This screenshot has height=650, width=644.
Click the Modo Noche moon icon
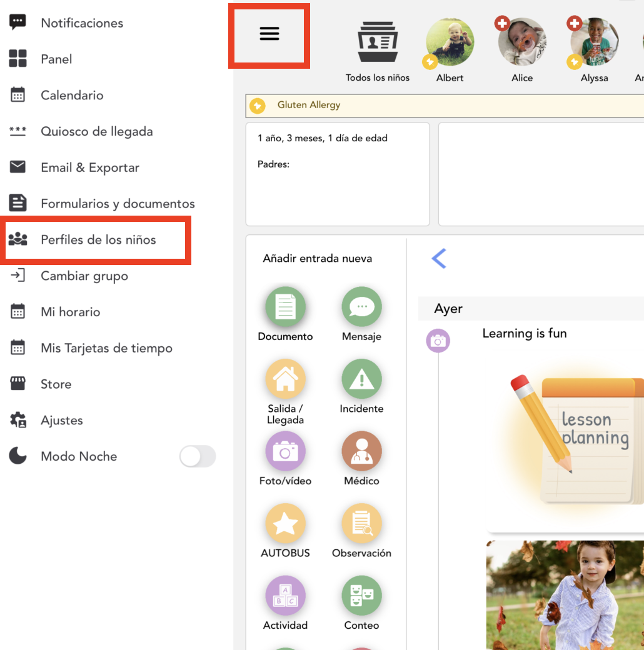tap(18, 456)
